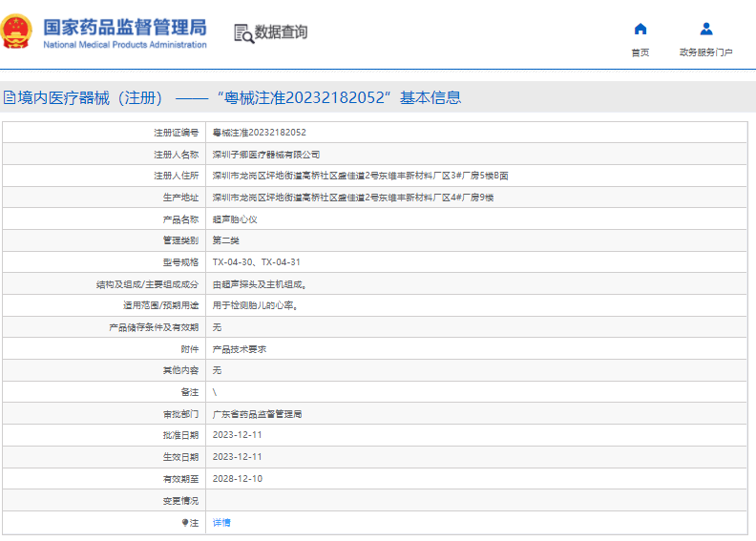Select product name 超声胎心仪
756x541 pixels.
click(235, 219)
